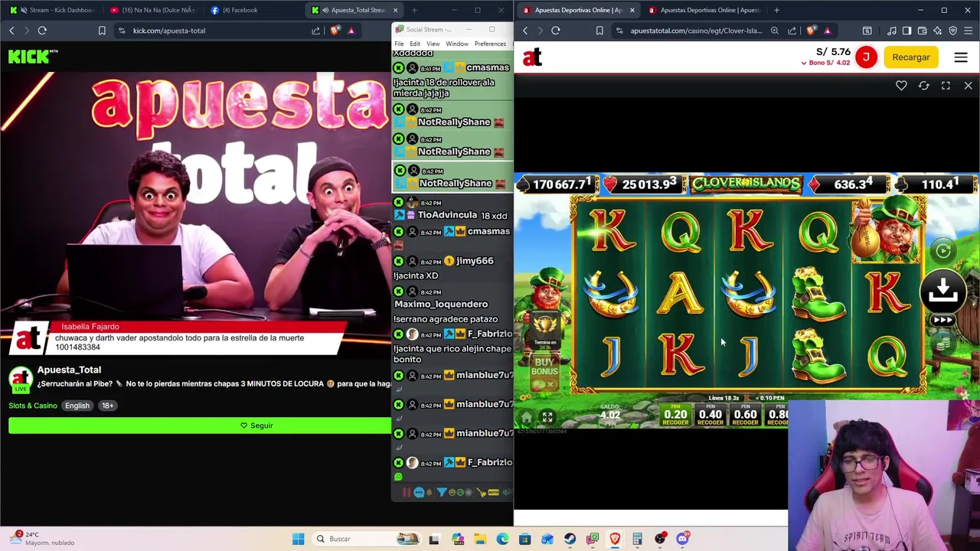This screenshot has width=980, height=551.
Task: Open the coins bet settings icon
Action: point(944,344)
